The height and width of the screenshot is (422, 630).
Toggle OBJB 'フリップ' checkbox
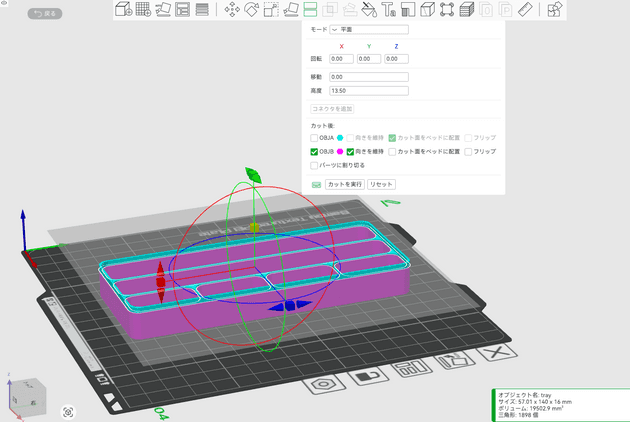pos(468,151)
